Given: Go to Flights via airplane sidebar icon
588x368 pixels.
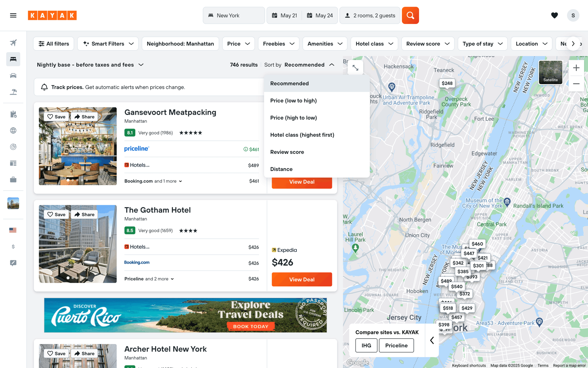Looking at the screenshot, I should (13, 43).
